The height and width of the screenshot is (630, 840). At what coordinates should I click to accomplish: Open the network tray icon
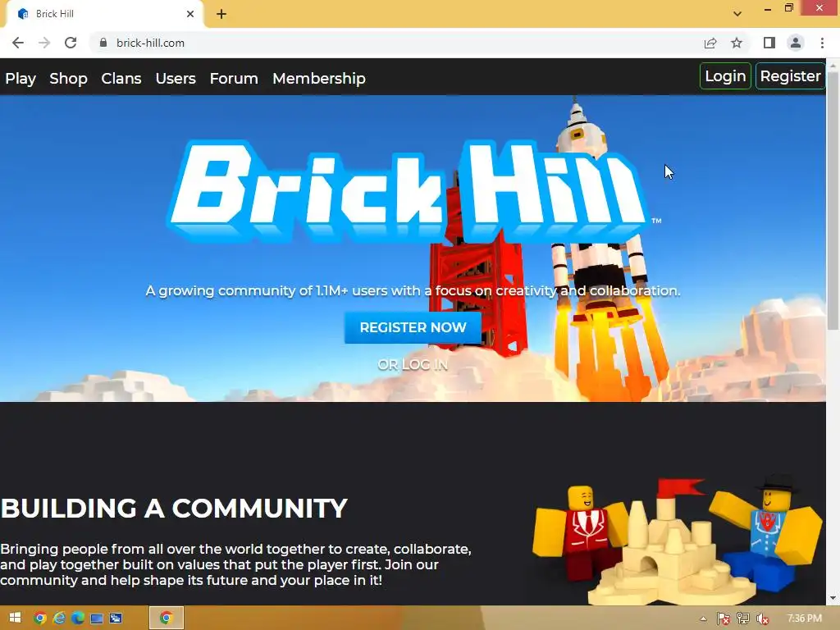(743, 619)
